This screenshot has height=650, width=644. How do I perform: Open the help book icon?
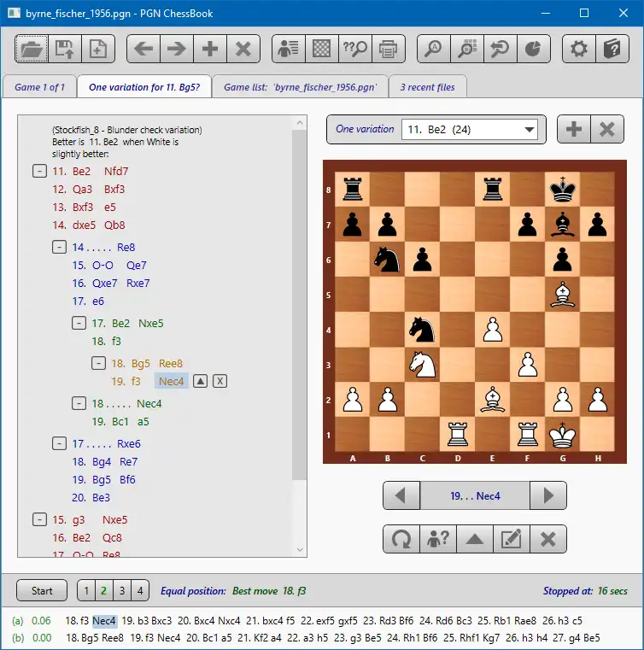tap(612, 49)
